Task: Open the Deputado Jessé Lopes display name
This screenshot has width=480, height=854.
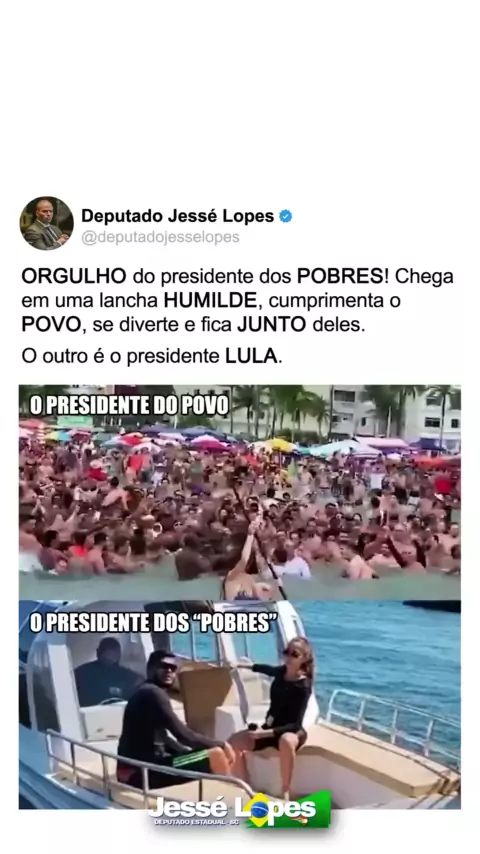Action: [178, 216]
